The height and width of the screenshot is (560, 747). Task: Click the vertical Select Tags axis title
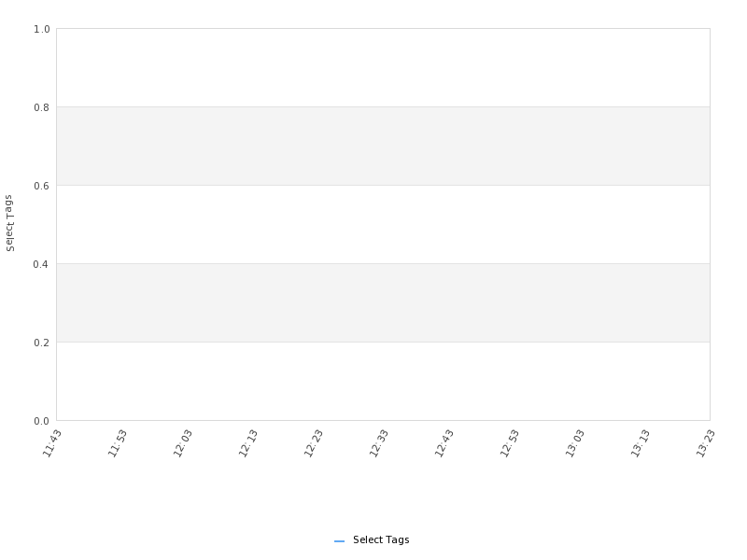point(9,223)
